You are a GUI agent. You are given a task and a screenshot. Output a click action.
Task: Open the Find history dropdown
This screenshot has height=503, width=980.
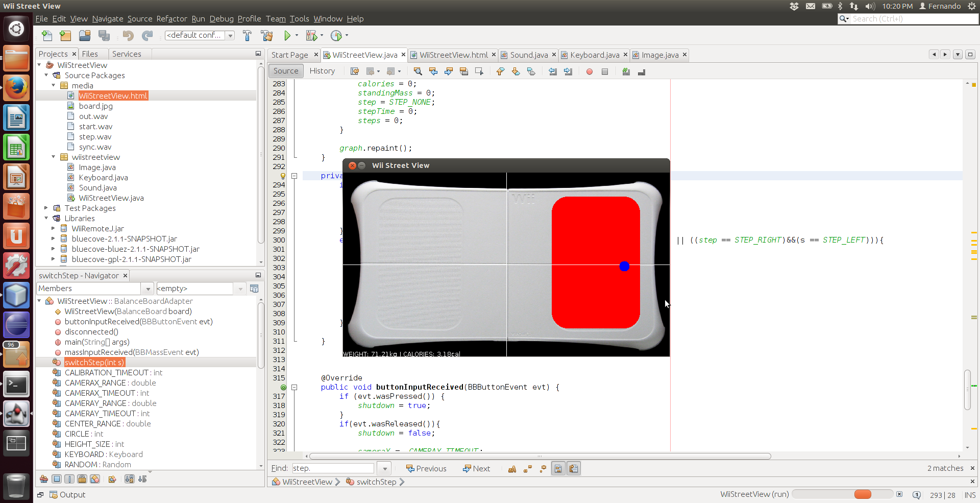[385, 468]
